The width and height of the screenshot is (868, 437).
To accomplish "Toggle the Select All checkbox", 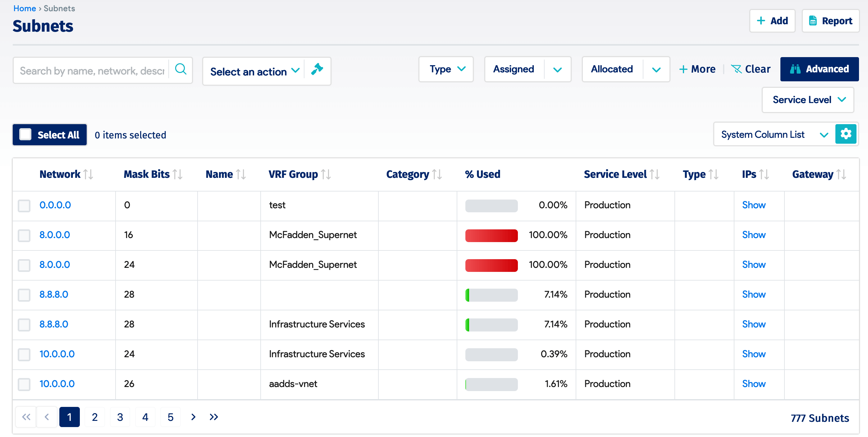I will click(25, 134).
